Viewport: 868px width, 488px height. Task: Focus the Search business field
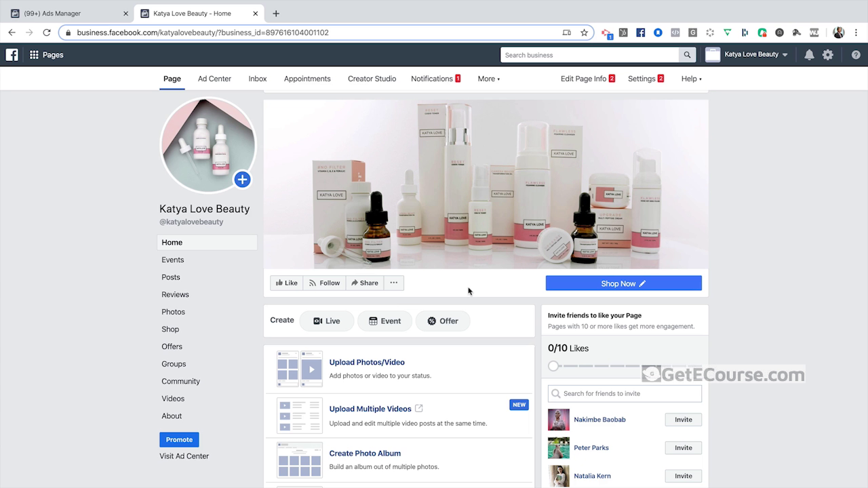point(589,55)
